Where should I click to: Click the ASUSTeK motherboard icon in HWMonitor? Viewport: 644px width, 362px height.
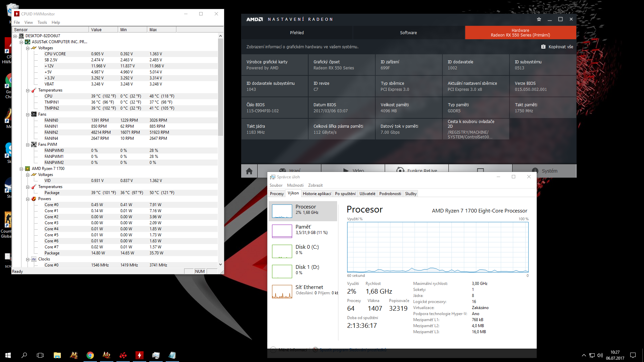tap(28, 42)
